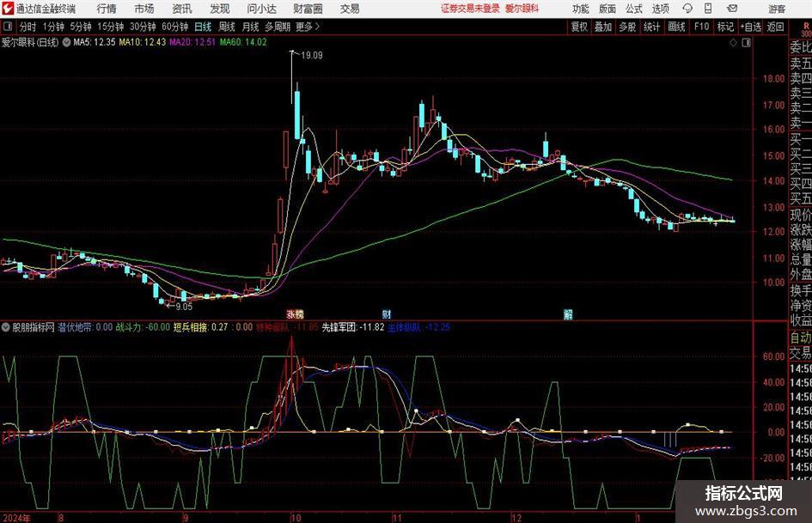Switch to the 5分钟 period

pos(80,27)
